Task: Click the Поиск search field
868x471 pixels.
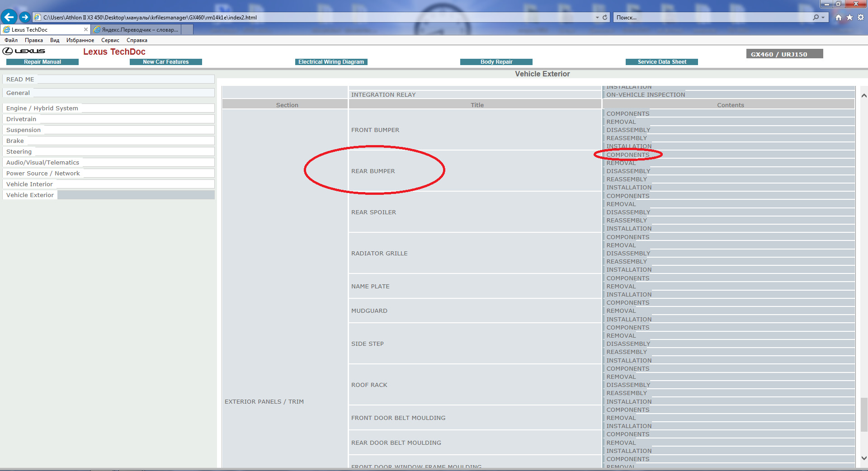Action: [x=712, y=17]
